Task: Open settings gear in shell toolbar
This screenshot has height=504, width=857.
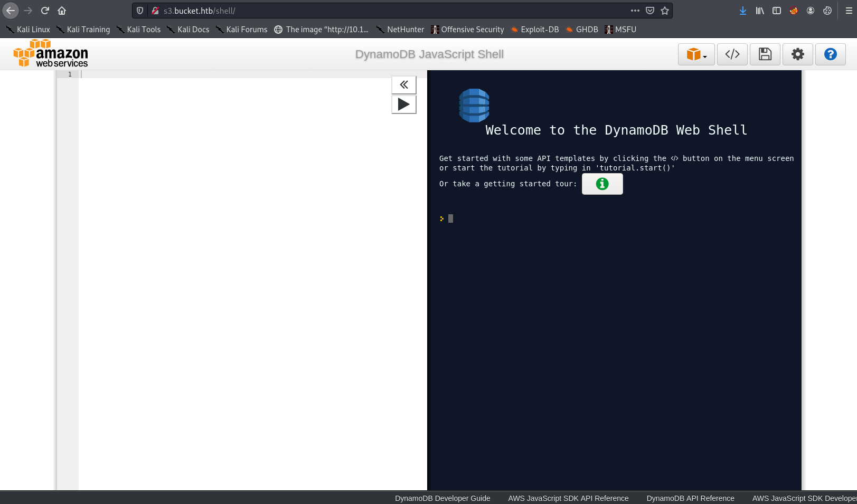Action: point(798,54)
